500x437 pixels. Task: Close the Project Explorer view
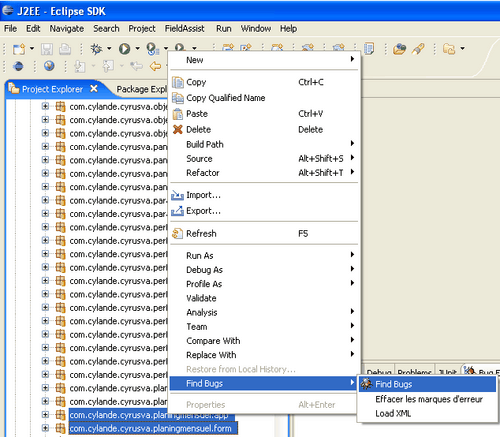[94, 89]
